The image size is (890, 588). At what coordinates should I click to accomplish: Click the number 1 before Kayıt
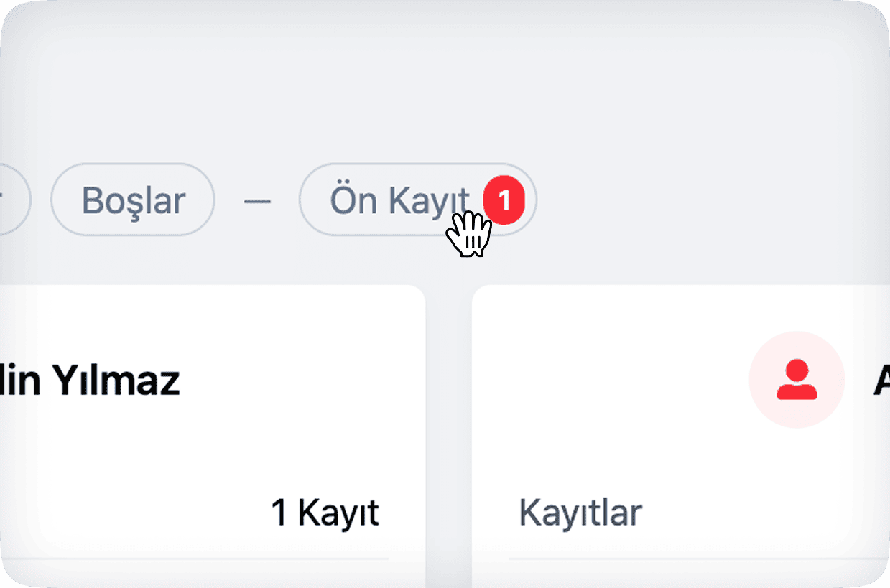[279, 514]
